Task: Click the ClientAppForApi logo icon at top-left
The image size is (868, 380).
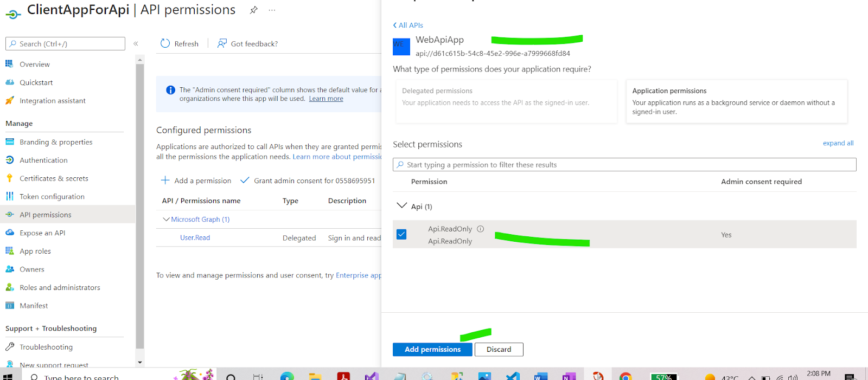Action: click(13, 14)
